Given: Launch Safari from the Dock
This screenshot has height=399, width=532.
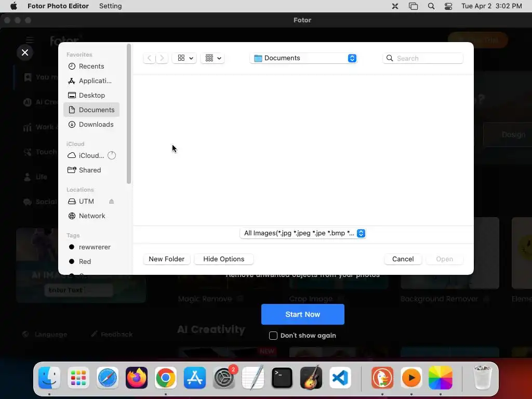Looking at the screenshot, I should click(108, 378).
